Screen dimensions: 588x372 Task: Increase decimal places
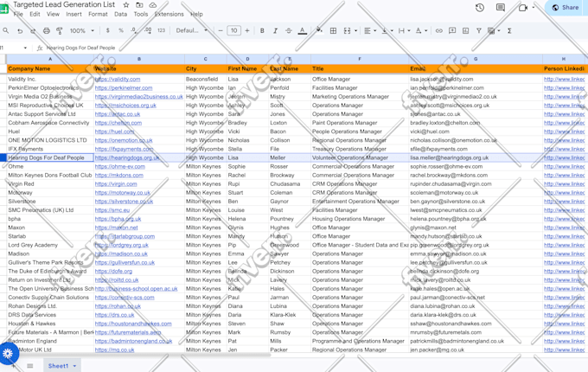[x=148, y=31]
